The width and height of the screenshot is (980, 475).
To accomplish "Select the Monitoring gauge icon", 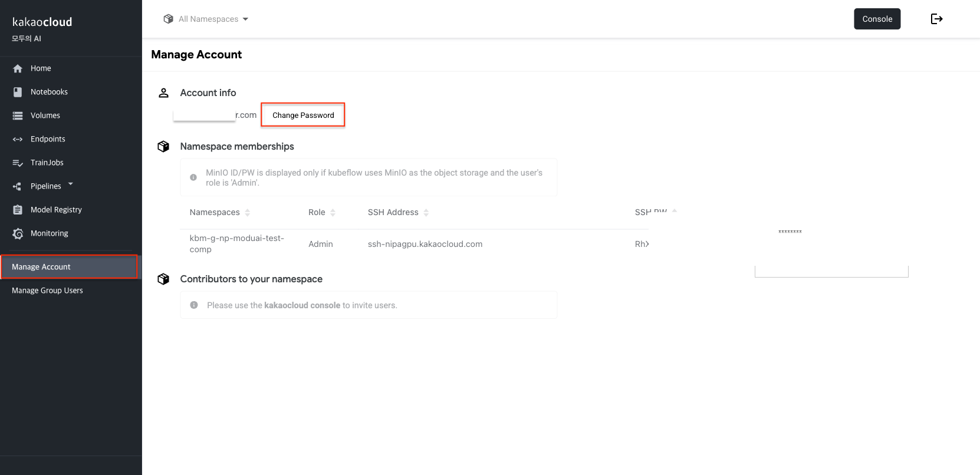I will point(18,233).
